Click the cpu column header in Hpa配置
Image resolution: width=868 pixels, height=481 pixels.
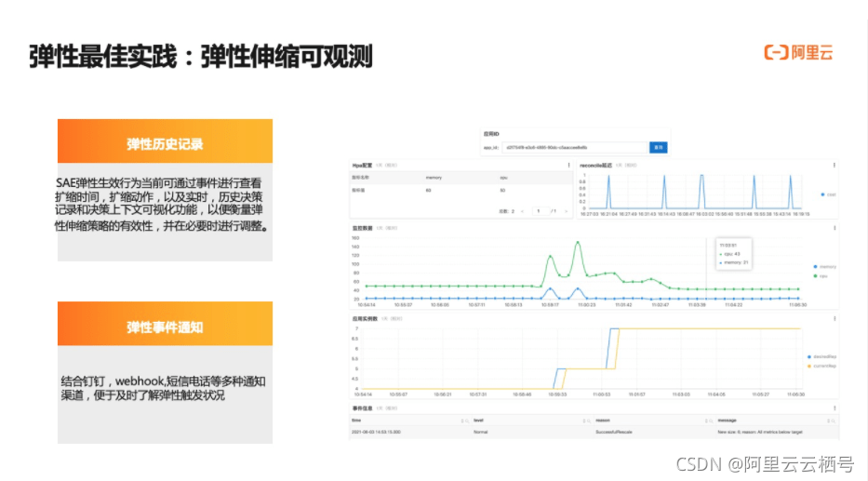point(503,178)
